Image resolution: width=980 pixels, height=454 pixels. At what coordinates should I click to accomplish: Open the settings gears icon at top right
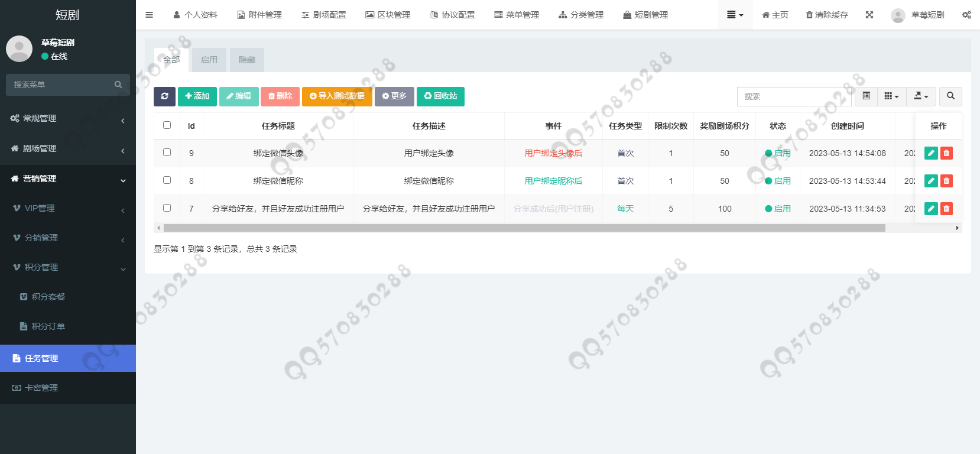[966, 15]
